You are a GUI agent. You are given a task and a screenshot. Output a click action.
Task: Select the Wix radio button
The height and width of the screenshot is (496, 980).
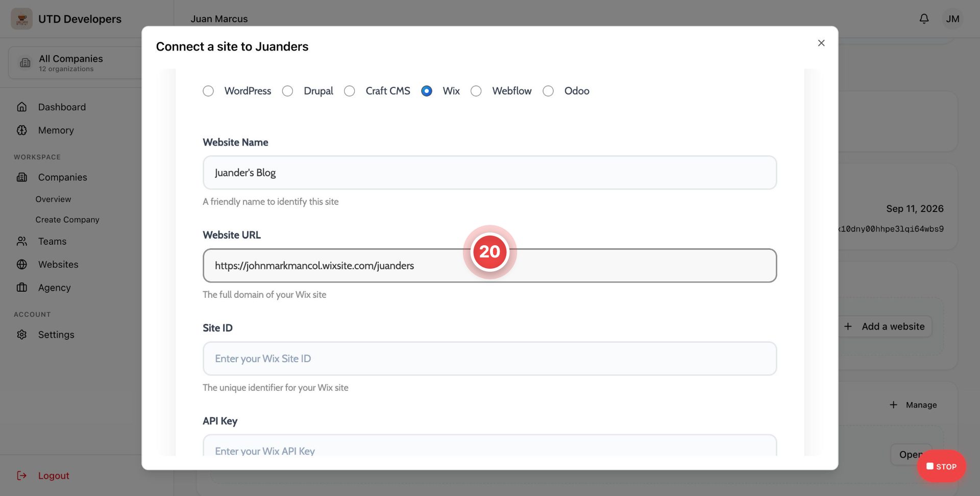427,91
